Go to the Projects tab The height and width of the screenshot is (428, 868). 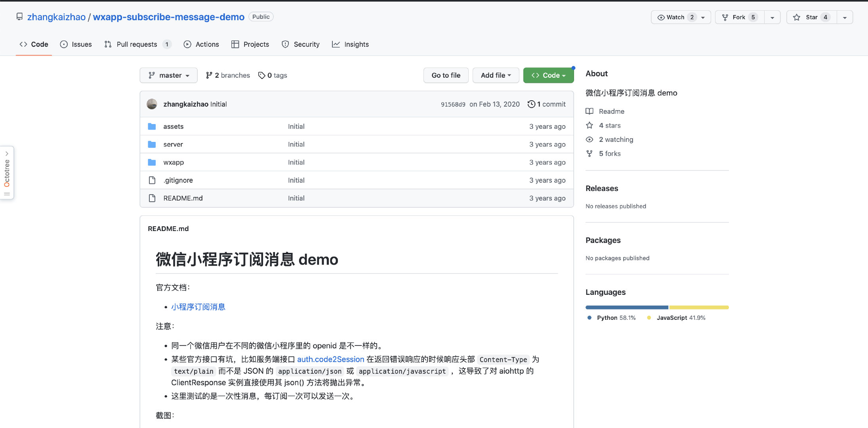click(250, 44)
